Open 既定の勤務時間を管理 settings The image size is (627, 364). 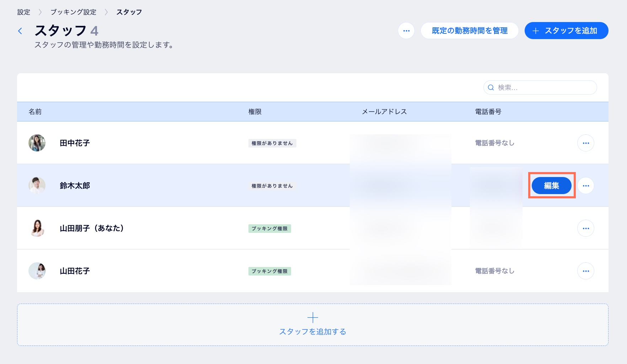click(x=469, y=31)
